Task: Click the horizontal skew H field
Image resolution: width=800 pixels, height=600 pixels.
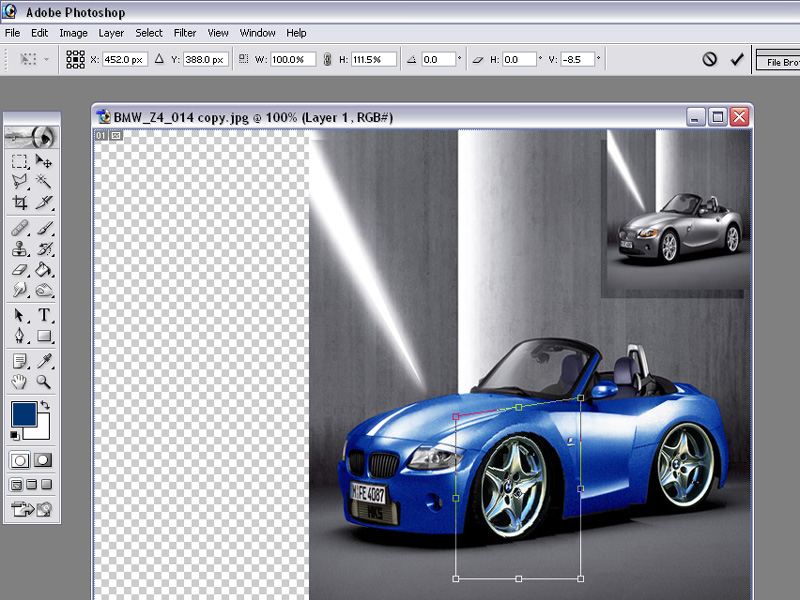Action: [519, 59]
